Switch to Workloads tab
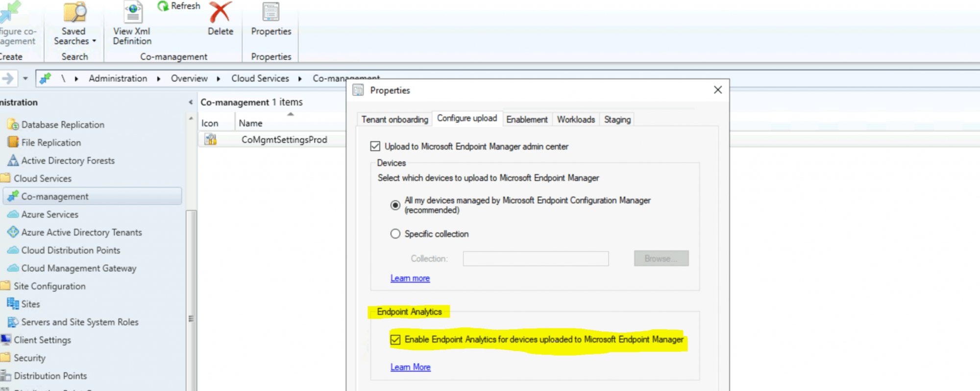This screenshot has height=391, width=980. pyautogui.click(x=576, y=120)
